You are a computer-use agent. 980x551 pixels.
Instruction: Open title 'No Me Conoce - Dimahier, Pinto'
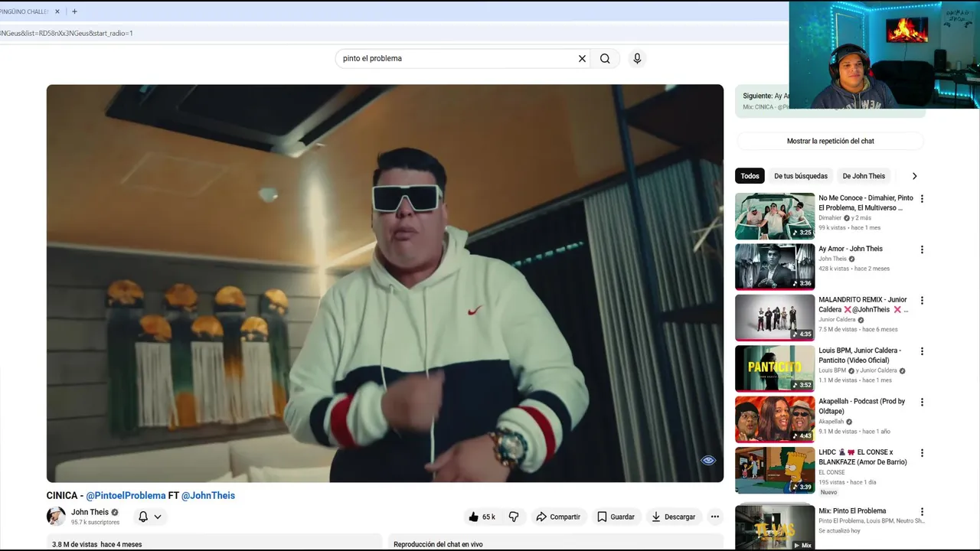[865, 203]
